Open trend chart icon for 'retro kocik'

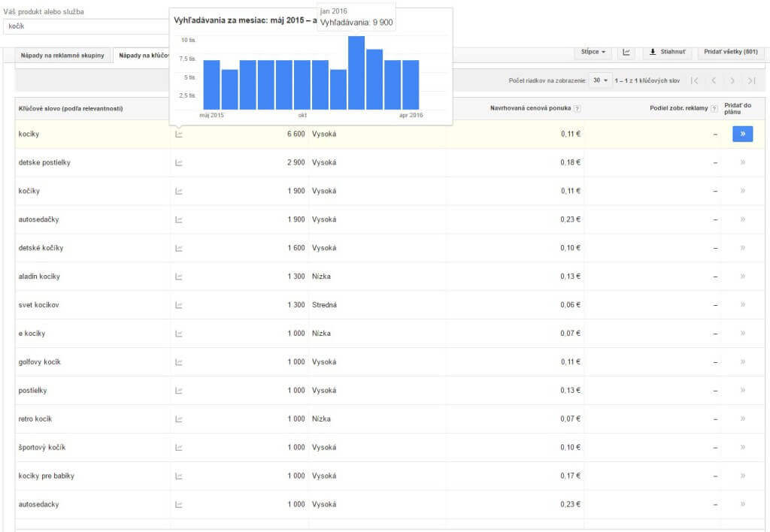179,419
